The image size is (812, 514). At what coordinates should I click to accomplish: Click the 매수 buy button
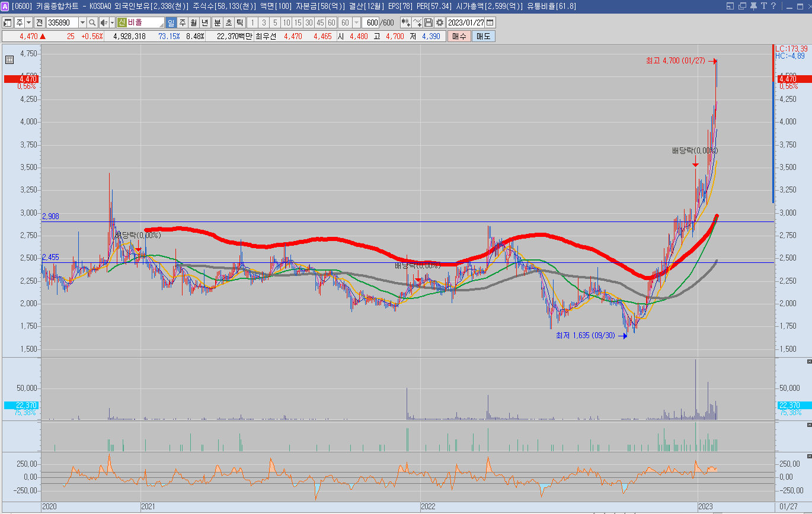459,36
